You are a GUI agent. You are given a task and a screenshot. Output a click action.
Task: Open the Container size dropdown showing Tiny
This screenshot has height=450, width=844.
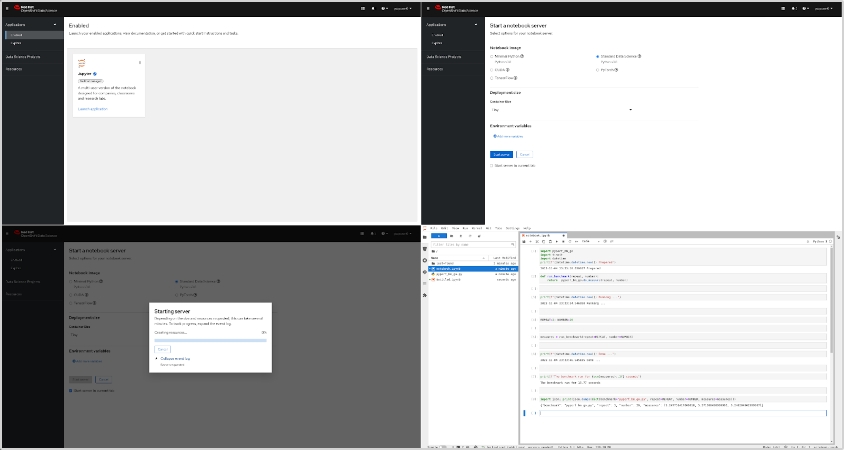point(561,109)
